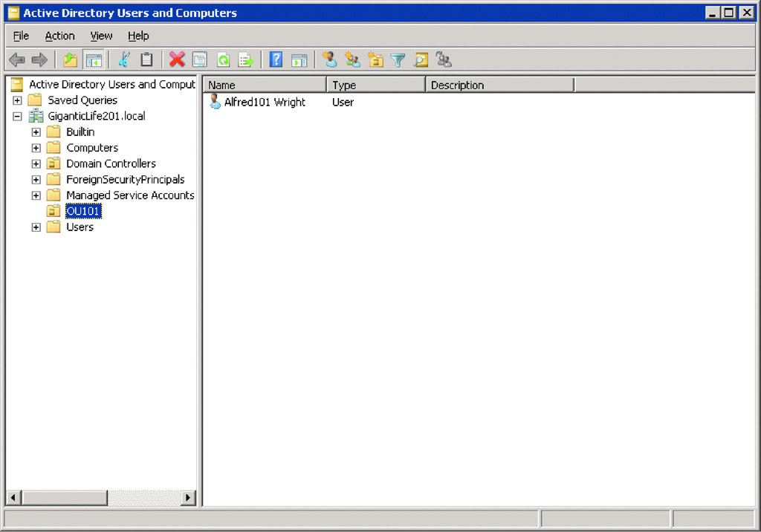Open filter options funnel icon

[398, 60]
